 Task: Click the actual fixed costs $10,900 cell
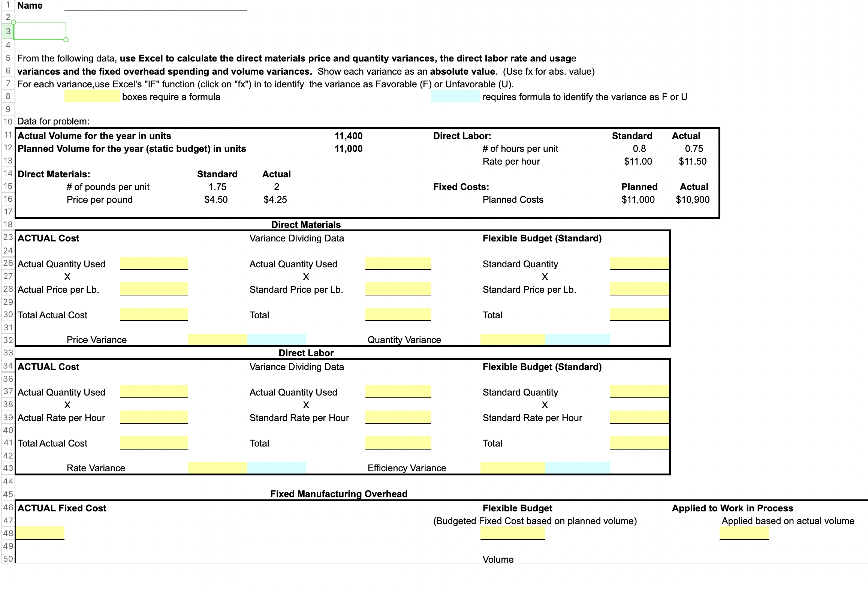692,199
